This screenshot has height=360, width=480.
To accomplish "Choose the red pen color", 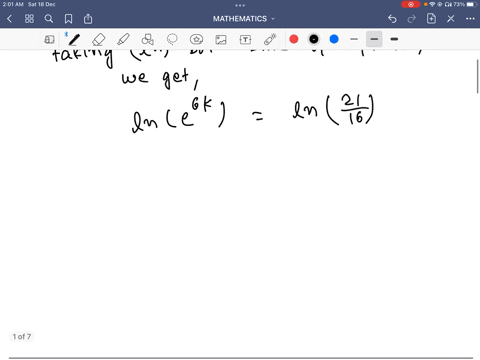I will tap(294, 39).
